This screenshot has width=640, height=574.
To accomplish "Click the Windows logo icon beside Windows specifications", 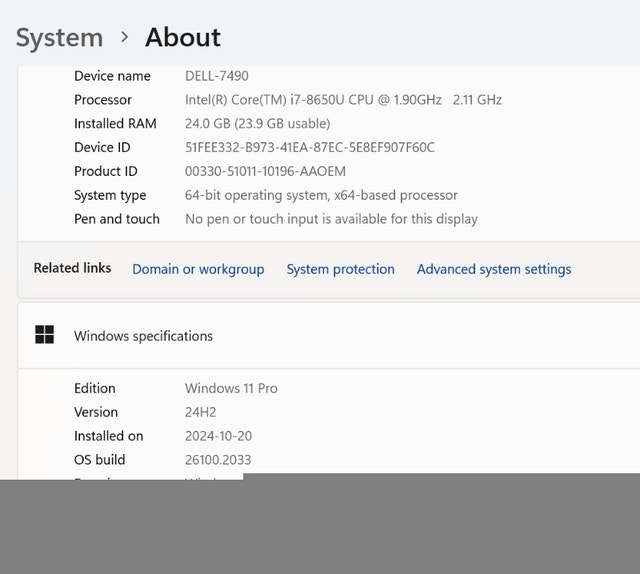I will pyautogui.click(x=44, y=335).
